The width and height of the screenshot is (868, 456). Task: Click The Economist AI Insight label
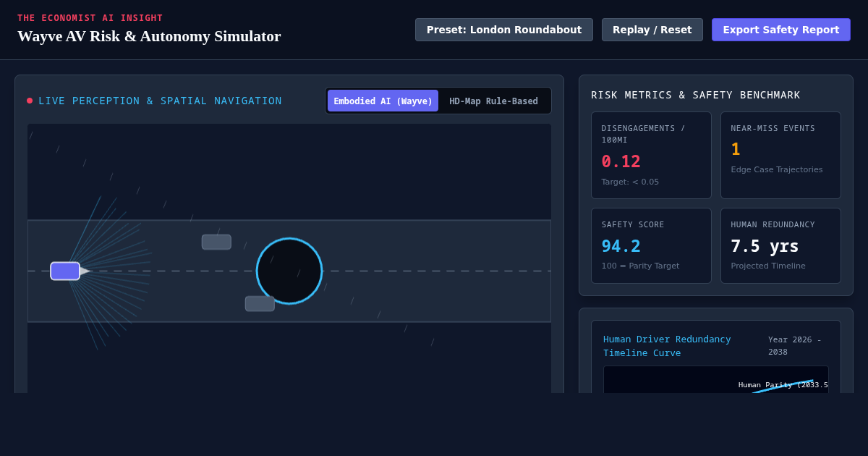(x=90, y=18)
